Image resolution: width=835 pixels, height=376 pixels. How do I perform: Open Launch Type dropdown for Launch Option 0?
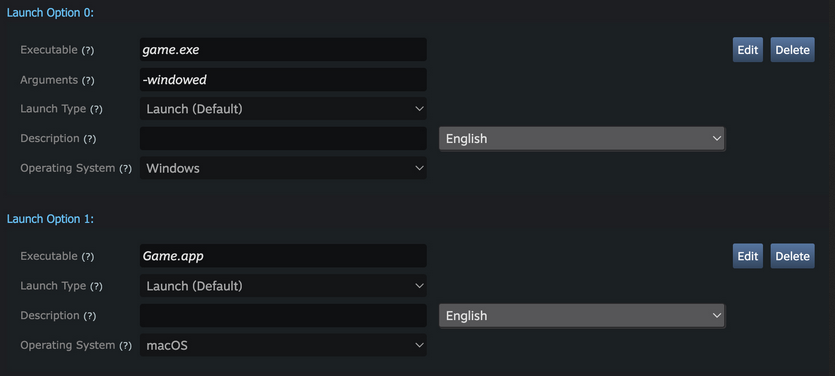point(283,109)
